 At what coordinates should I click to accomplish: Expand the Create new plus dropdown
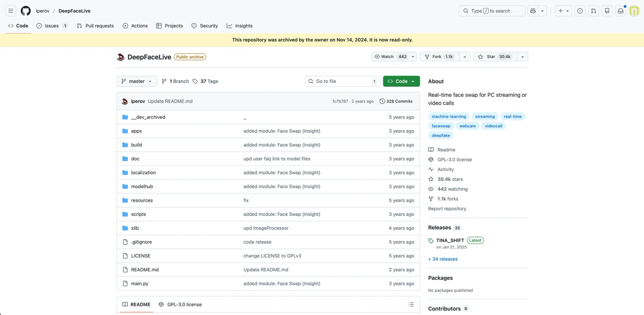563,11
